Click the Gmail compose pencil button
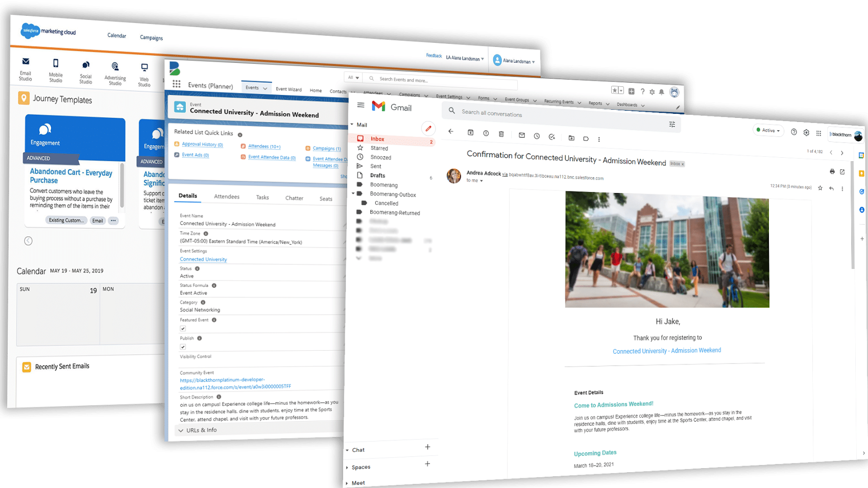 (x=428, y=128)
